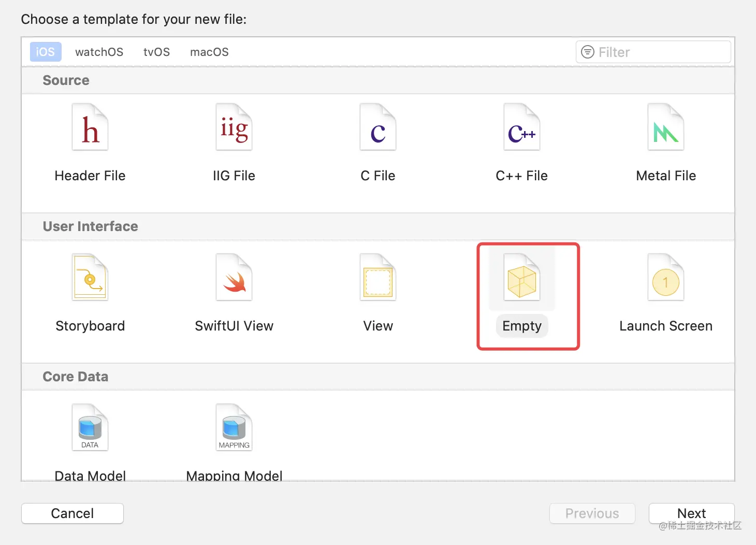The width and height of the screenshot is (756, 545).
Task: Pick the SwiftUI View template icon
Action: coord(234,278)
